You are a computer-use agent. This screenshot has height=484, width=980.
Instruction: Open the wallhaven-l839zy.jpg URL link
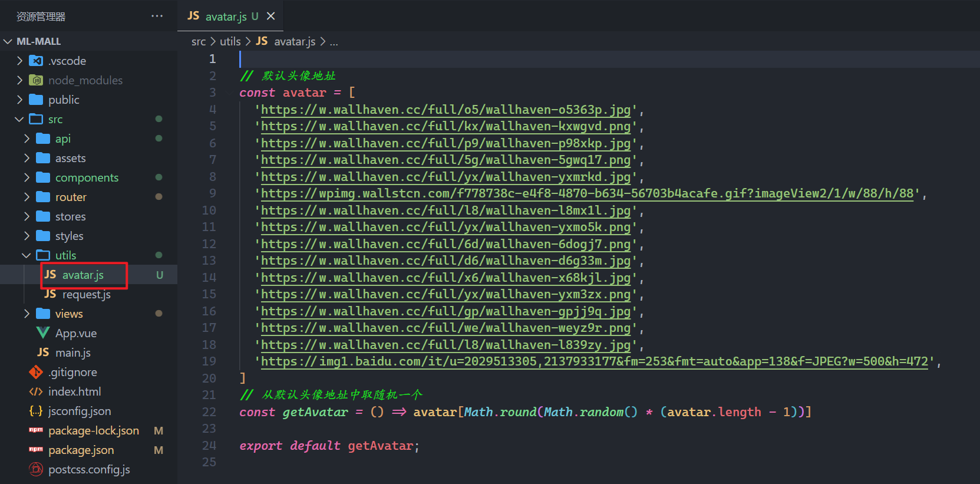(x=446, y=345)
